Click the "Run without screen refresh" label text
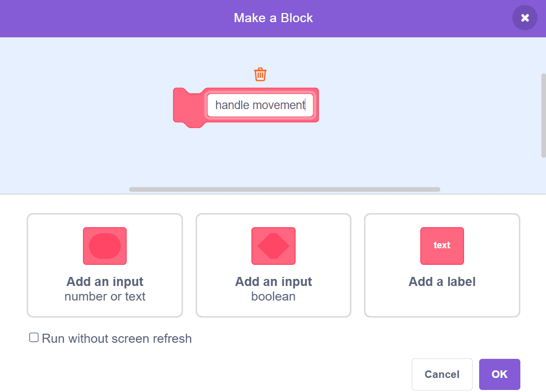546x392 pixels. coord(117,339)
